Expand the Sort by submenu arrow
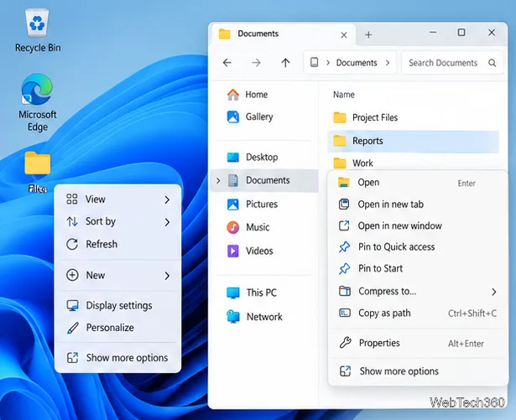The height and width of the screenshot is (420, 516). (167, 222)
